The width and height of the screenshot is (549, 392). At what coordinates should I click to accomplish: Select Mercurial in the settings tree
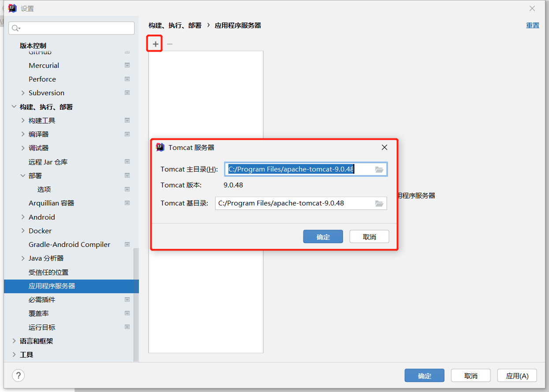(x=44, y=65)
